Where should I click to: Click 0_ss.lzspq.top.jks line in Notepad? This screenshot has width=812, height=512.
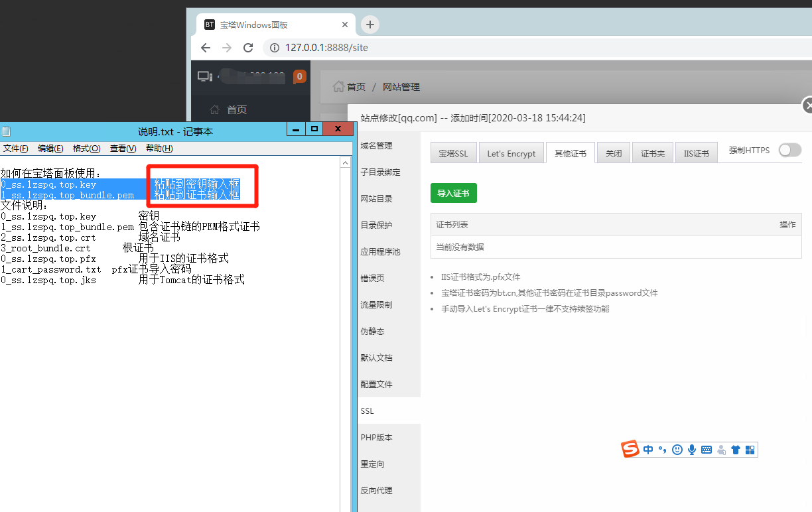click(x=123, y=280)
